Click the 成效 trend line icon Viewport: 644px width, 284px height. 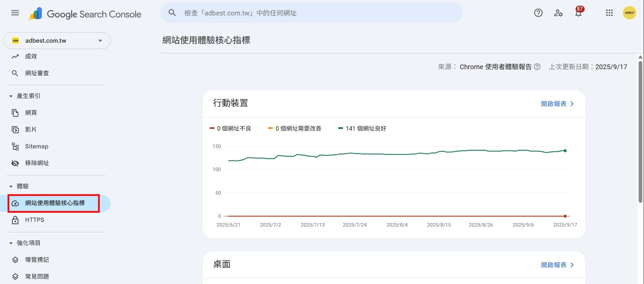(15, 56)
